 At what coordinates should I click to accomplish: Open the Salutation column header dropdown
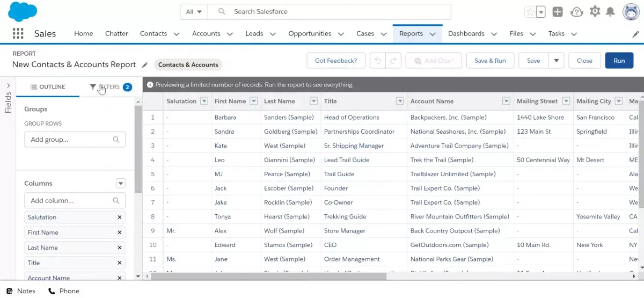204,101
